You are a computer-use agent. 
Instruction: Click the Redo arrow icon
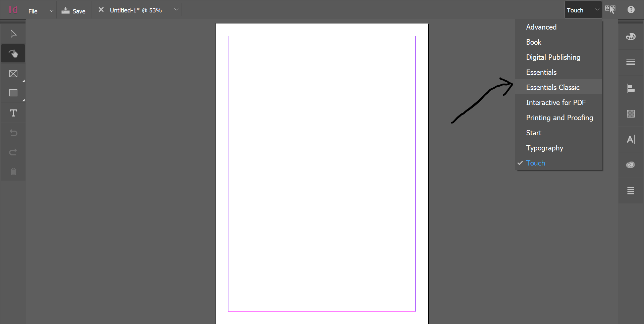click(13, 152)
